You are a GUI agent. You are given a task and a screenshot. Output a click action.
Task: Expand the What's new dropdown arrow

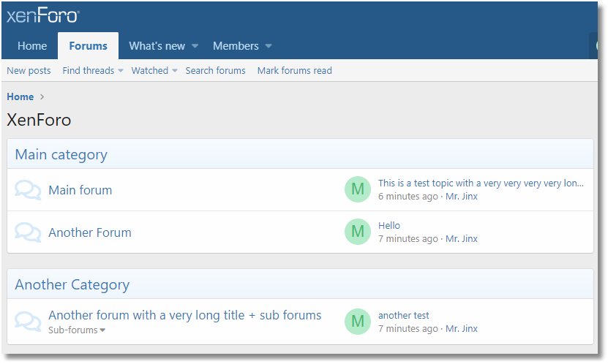coord(195,46)
